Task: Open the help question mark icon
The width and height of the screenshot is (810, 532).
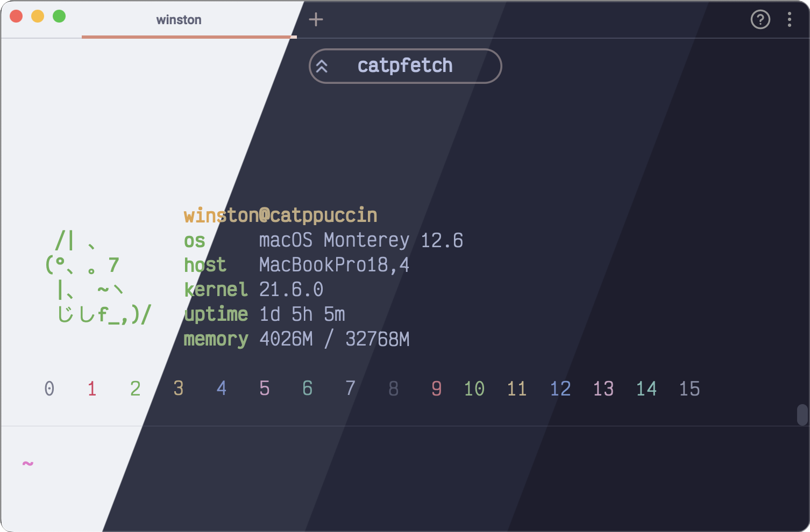Action: [760, 20]
